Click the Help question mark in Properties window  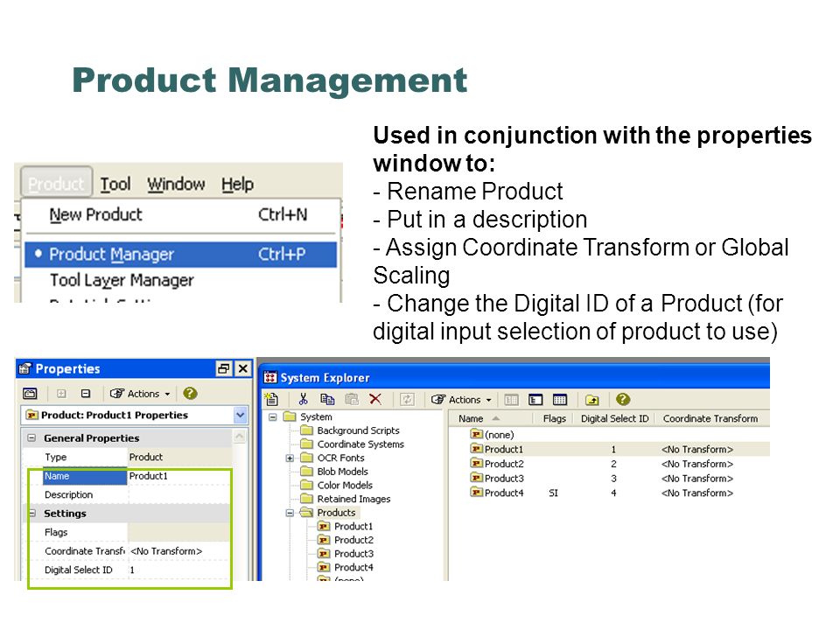(190, 393)
